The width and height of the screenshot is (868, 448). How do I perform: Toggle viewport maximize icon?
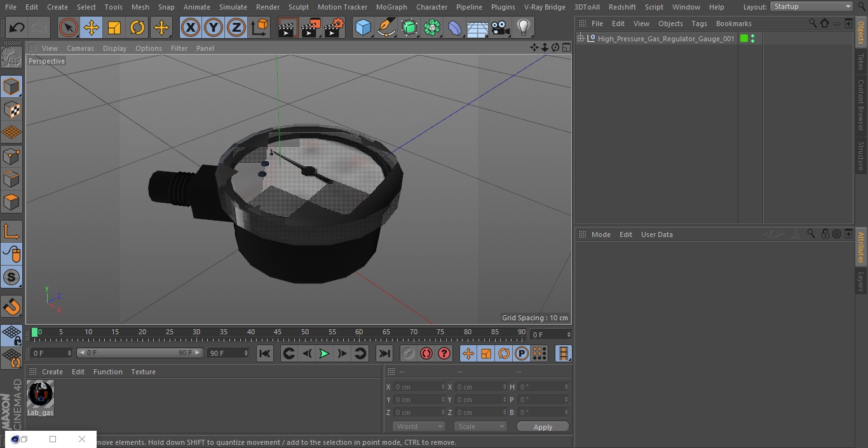point(566,48)
